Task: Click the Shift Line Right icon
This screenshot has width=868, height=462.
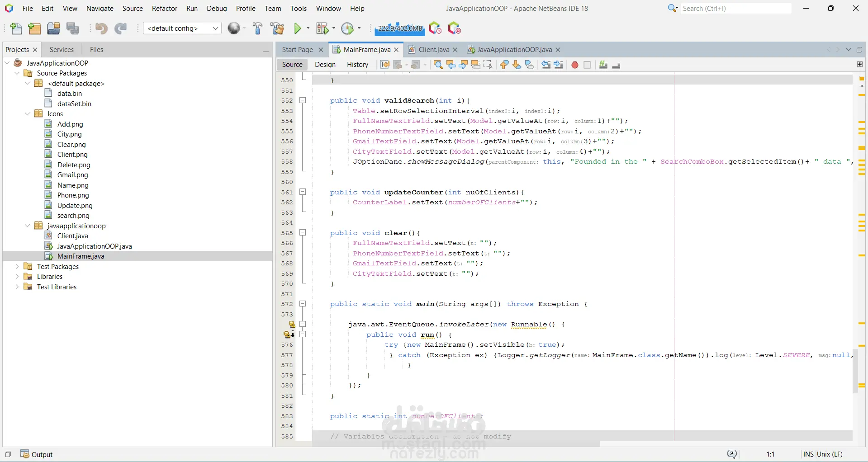Action: [559, 65]
